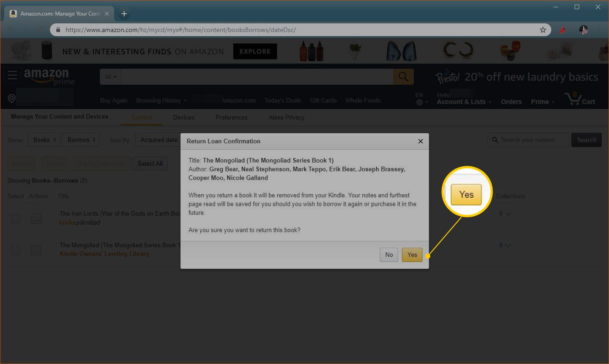This screenshot has height=364, width=609.
Task: Click the delivery location pin icon
Action: (12, 99)
